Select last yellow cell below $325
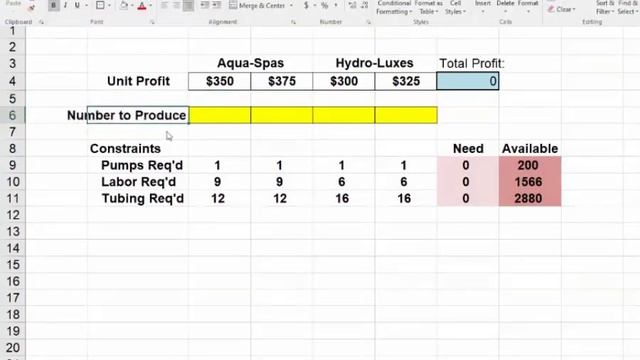640x360 pixels. tap(406, 115)
